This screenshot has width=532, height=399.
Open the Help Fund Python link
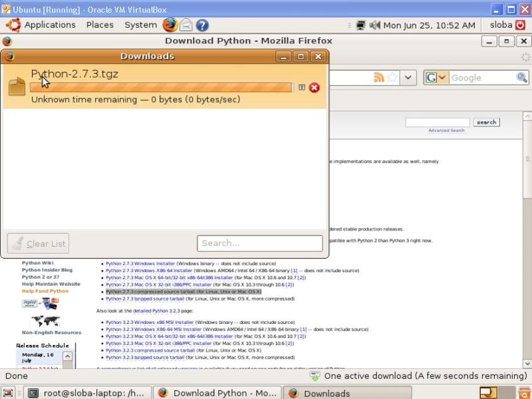pyautogui.click(x=45, y=291)
